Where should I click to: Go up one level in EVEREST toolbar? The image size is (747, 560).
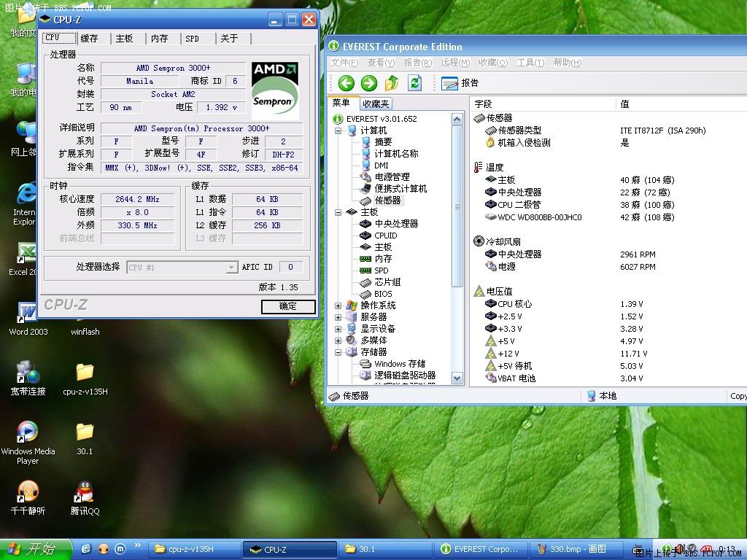click(x=392, y=83)
